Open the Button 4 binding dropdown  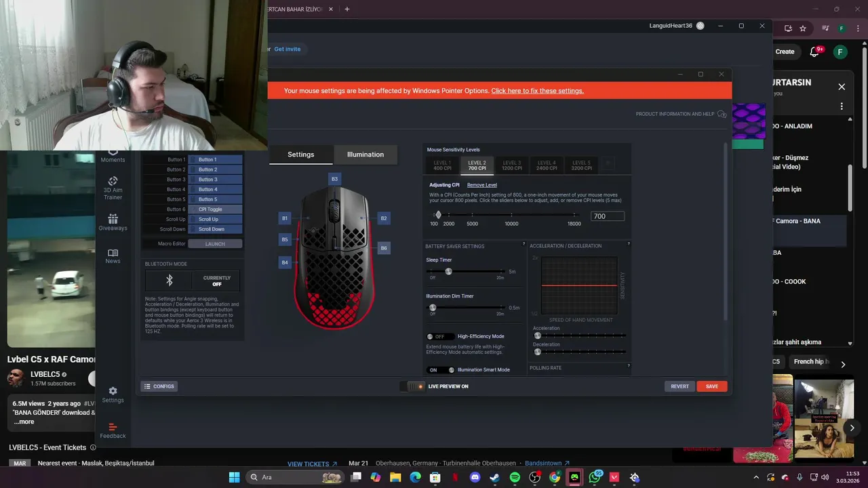(215, 189)
